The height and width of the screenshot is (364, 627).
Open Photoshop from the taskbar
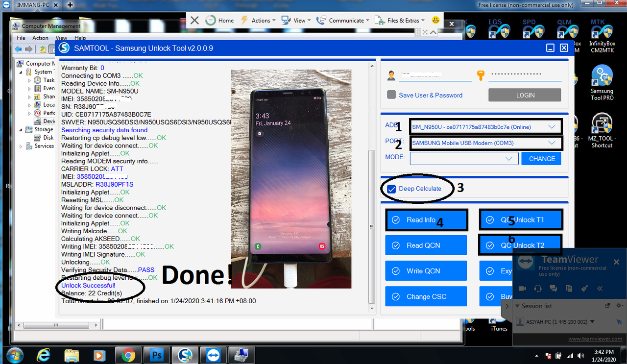[157, 355]
